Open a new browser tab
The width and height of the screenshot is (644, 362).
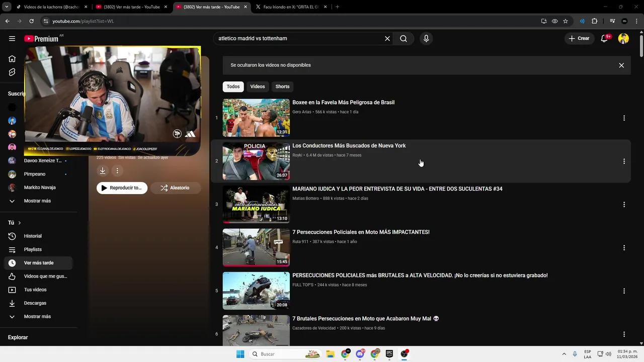point(337,7)
